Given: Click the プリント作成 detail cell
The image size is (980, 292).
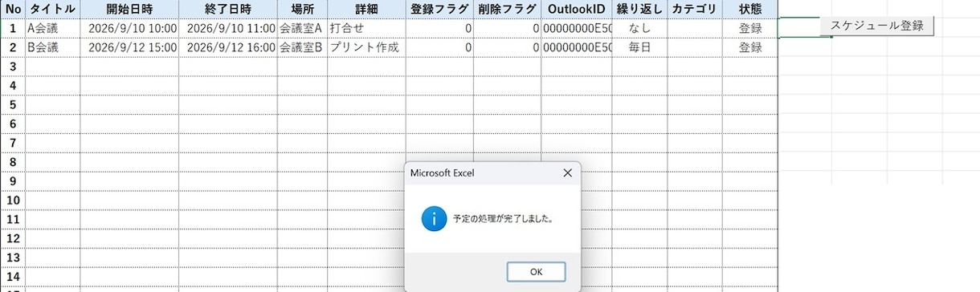Looking at the screenshot, I should [x=366, y=47].
